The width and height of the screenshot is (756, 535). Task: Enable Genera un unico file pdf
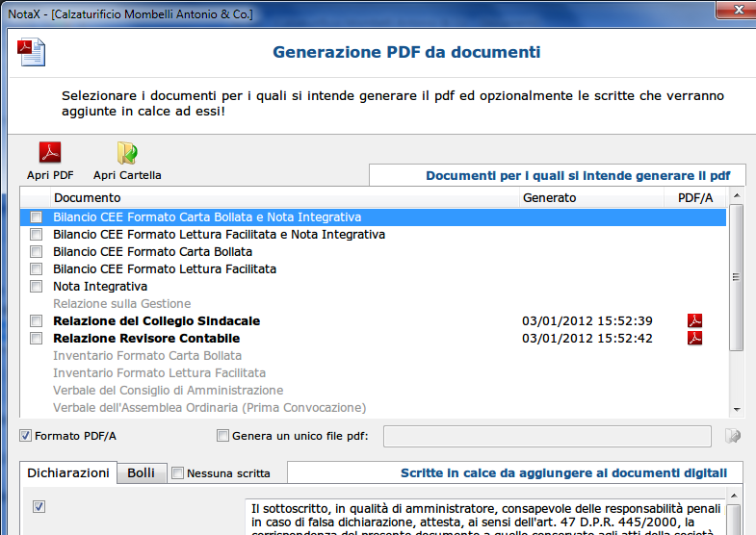coord(223,436)
